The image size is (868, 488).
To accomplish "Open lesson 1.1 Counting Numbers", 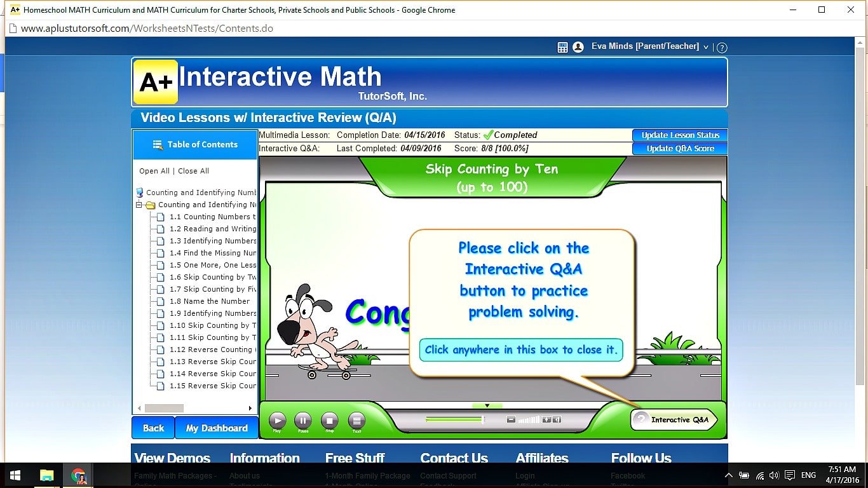I will click(x=213, y=217).
